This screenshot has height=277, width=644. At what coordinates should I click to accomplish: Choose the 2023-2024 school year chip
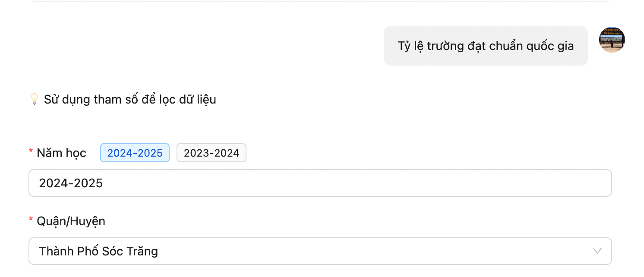click(211, 153)
